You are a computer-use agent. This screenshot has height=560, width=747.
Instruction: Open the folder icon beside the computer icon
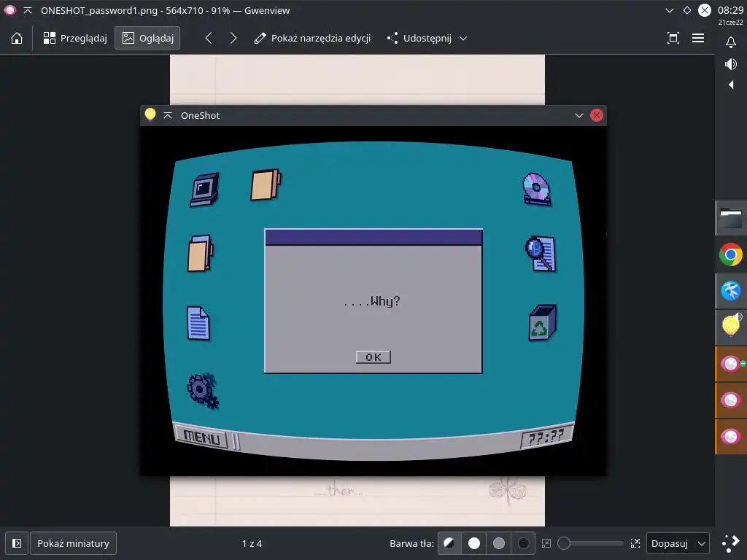[x=266, y=184]
